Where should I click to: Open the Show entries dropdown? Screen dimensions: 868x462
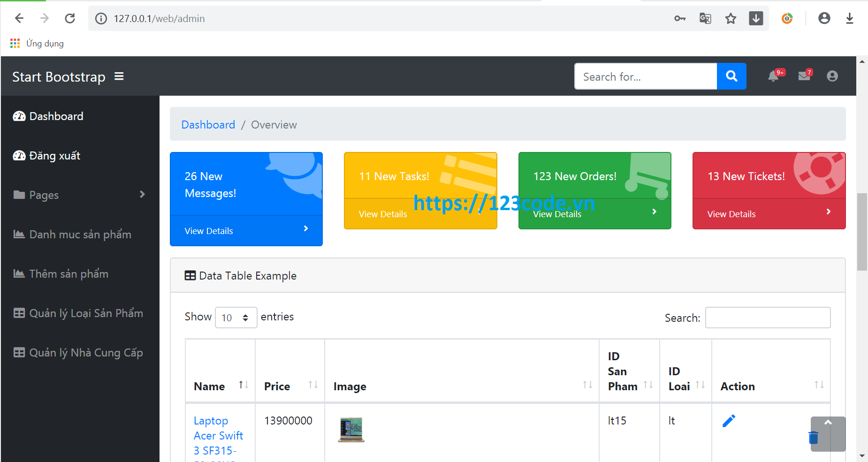(x=236, y=318)
